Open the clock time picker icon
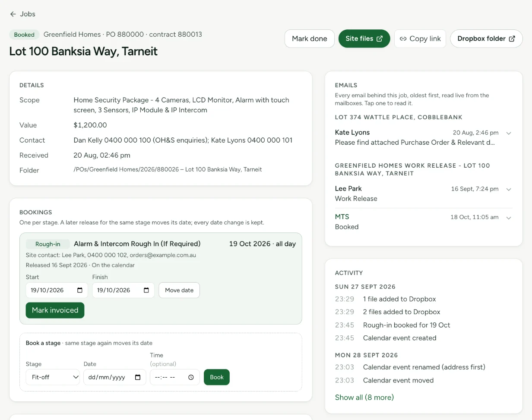 pyautogui.click(x=191, y=377)
